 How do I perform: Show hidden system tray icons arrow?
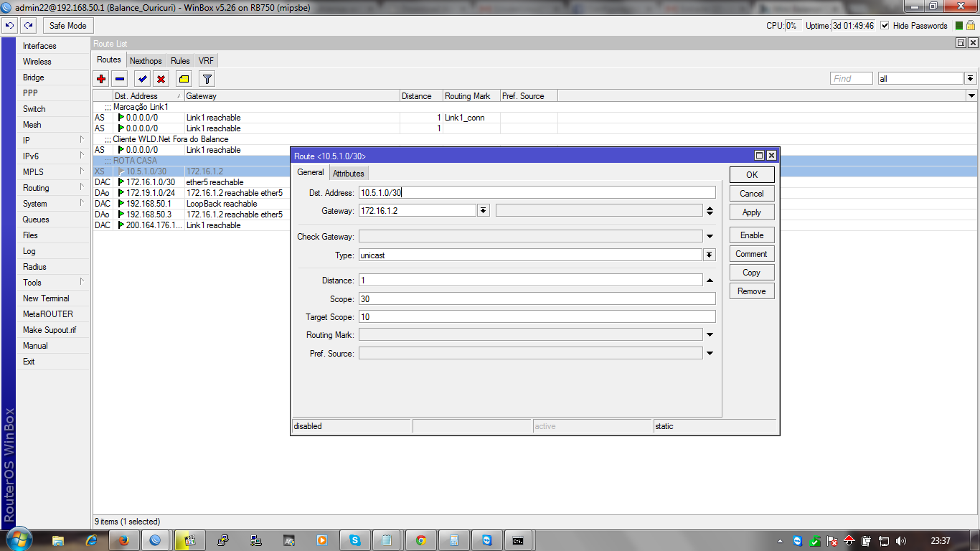point(781,541)
